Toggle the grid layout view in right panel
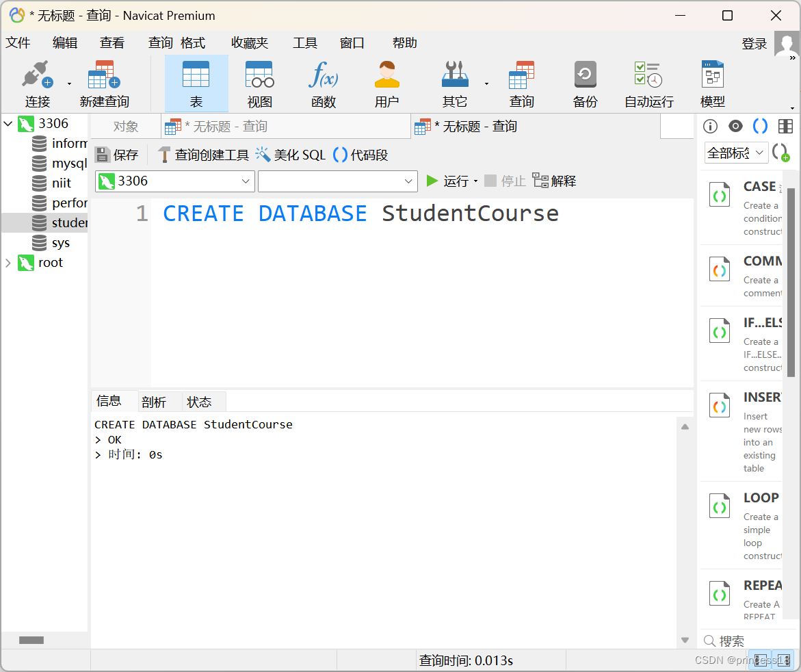Viewport: 801px width, 672px height. tap(785, 126)
